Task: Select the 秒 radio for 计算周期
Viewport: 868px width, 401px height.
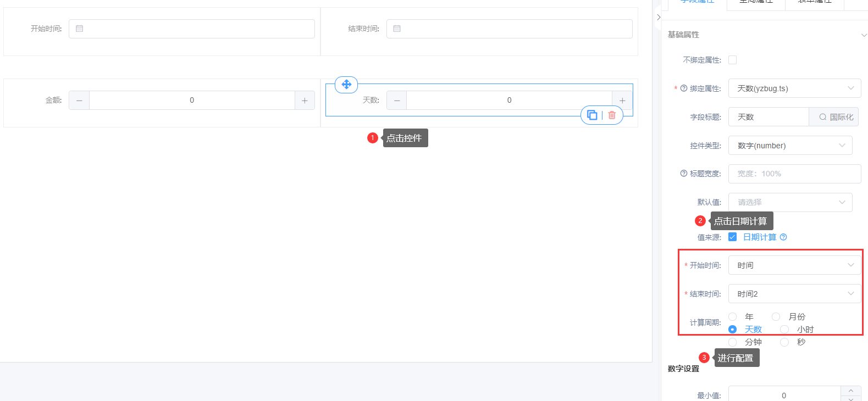Action: [784, 342]
